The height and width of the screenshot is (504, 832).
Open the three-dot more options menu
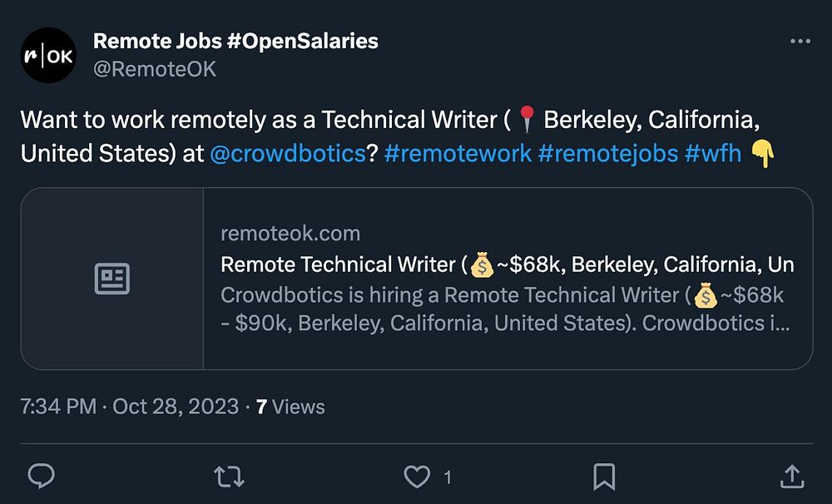799,42
